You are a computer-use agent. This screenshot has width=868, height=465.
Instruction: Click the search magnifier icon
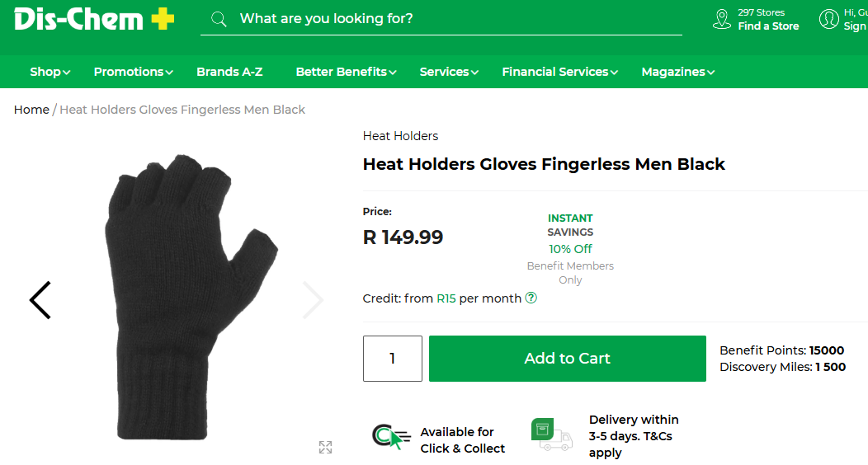point(219,19)
